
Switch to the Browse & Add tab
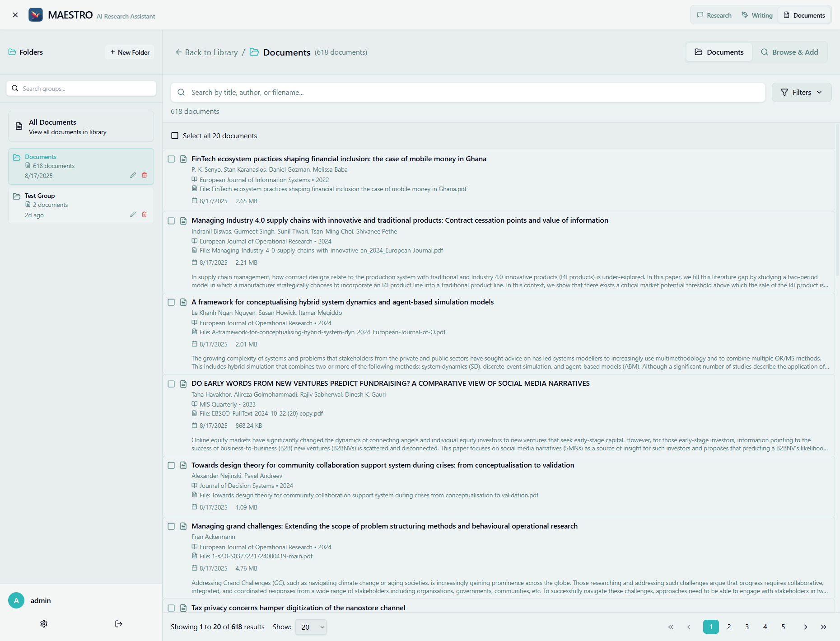coord(789,52)
